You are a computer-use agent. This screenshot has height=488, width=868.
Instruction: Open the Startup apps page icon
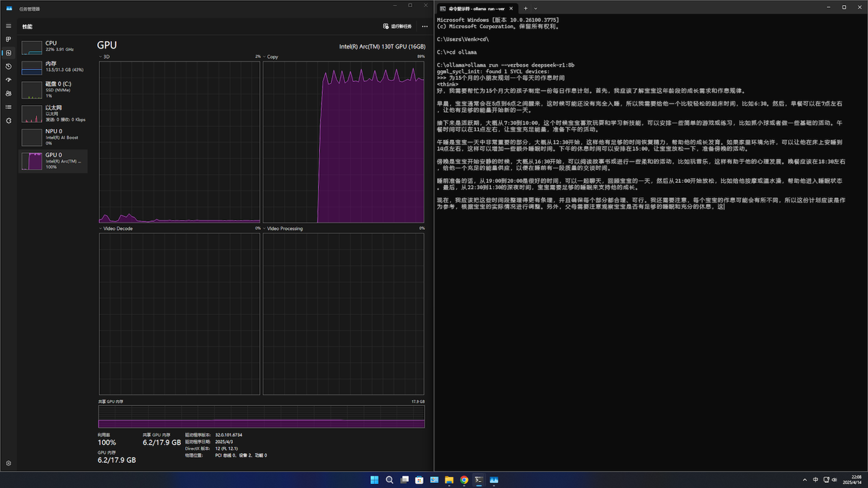(x=8, y=80)
